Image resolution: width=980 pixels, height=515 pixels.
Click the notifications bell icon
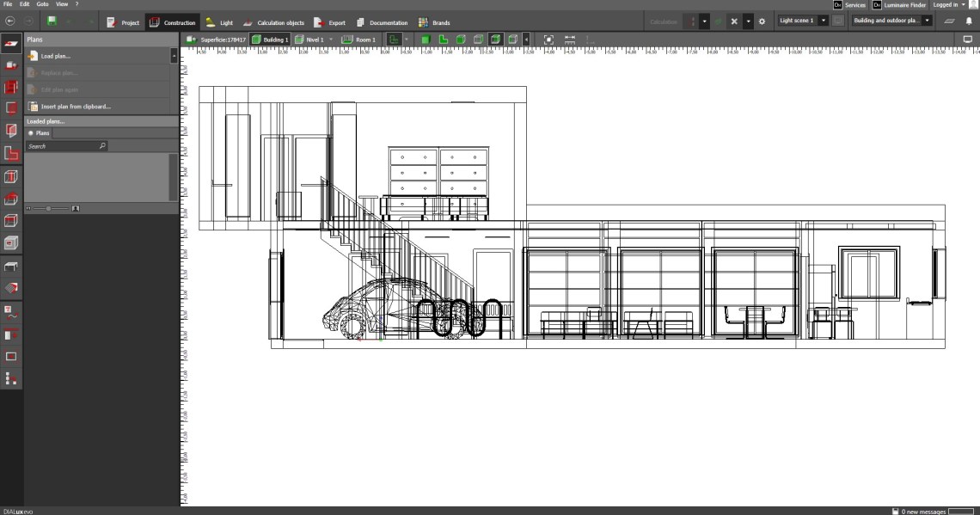click(969, 21)
